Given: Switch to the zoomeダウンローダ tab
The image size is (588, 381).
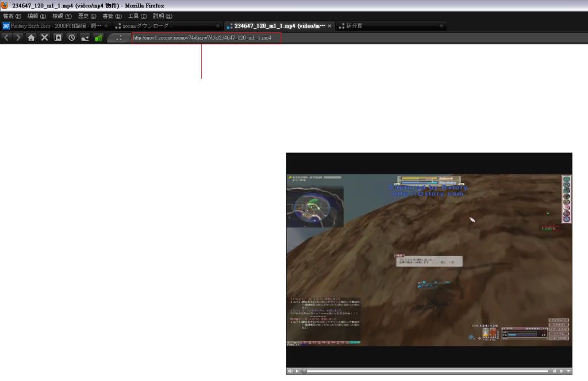Looking at the screenshot, I should 168,26.
